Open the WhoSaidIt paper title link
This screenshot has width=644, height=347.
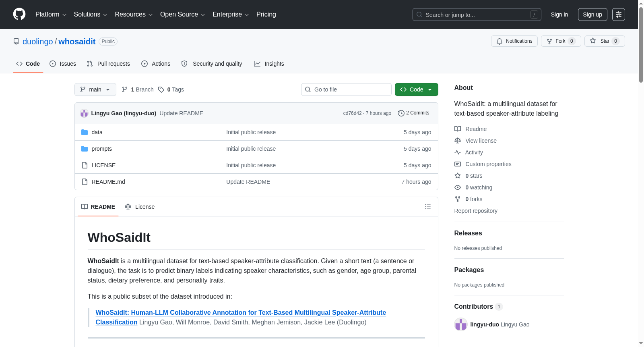(x=241, y=317)
